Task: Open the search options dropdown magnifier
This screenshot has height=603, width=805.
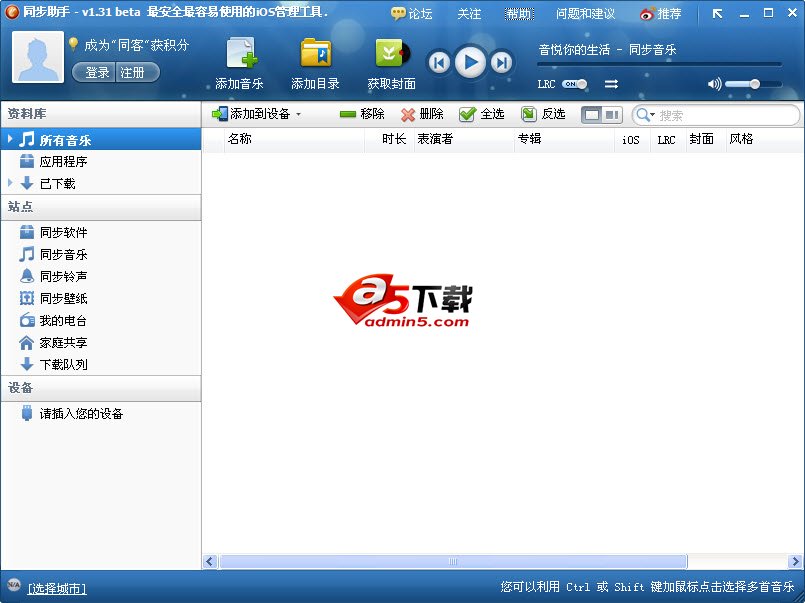Action: 645,115
